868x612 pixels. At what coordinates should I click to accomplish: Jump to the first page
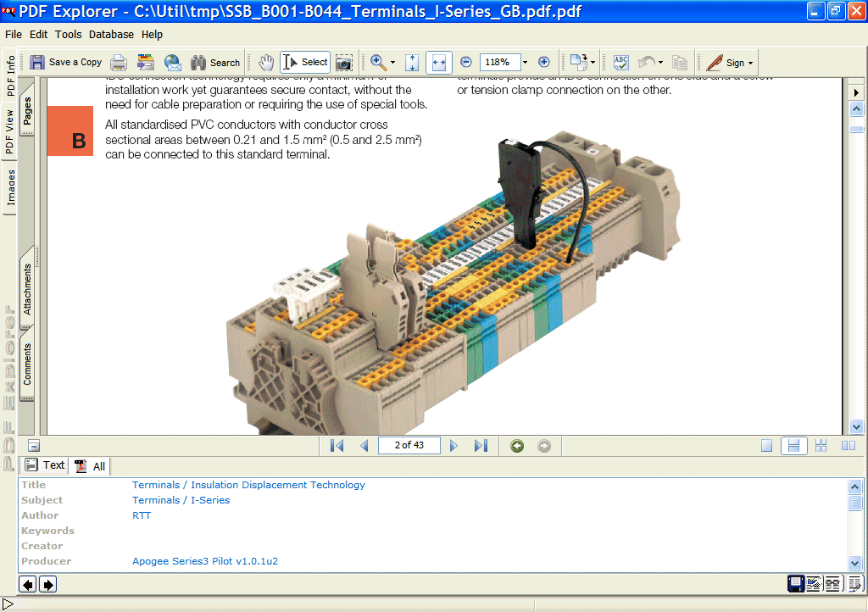click(337, 446)
